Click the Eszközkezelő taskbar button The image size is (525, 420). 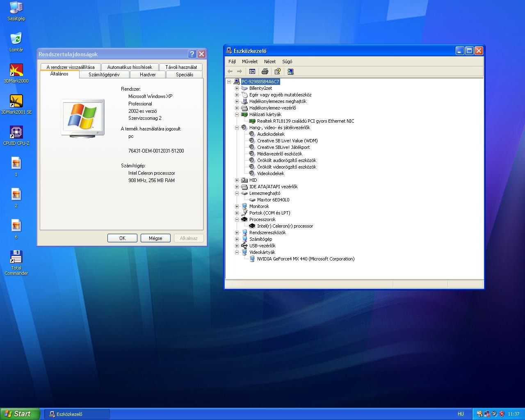pyautogui.click(x=77, y=414)
